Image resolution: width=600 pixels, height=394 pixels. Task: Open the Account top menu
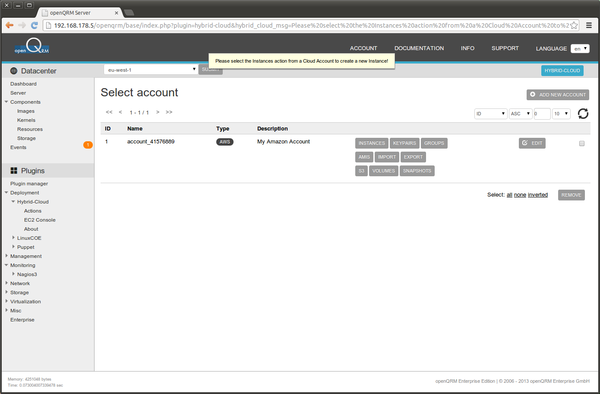363,48
